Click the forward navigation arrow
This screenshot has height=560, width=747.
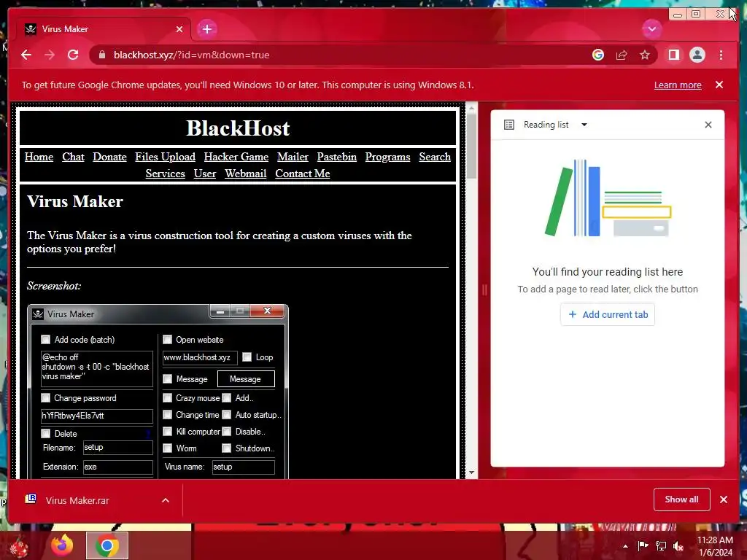[x=50, y=55]
